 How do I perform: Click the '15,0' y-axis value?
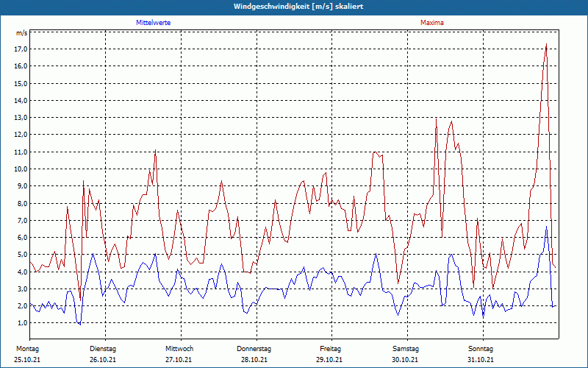tap(21, 83)
